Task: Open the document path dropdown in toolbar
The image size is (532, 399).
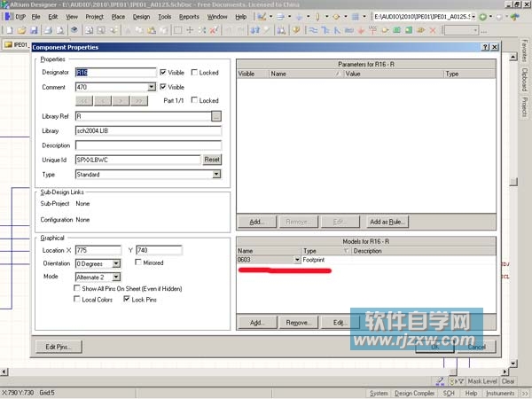Action: 473,17
